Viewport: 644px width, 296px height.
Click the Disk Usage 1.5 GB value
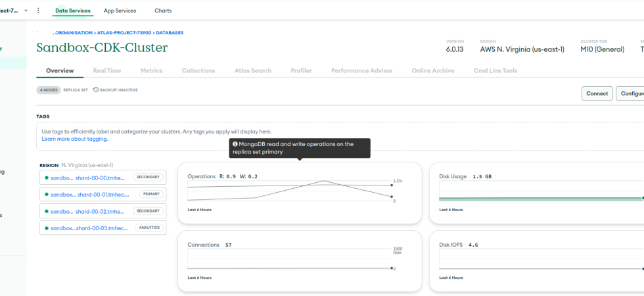[x=482, y=177]
